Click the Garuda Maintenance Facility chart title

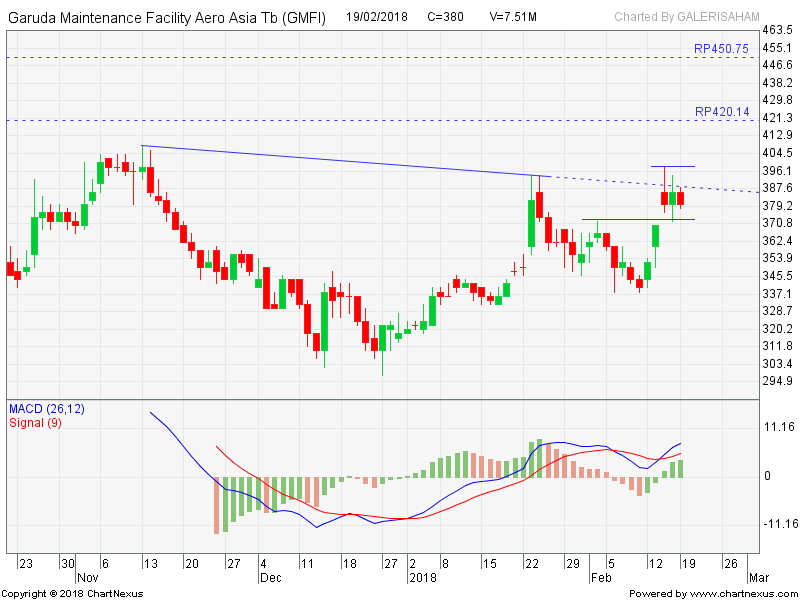[167, 18]
